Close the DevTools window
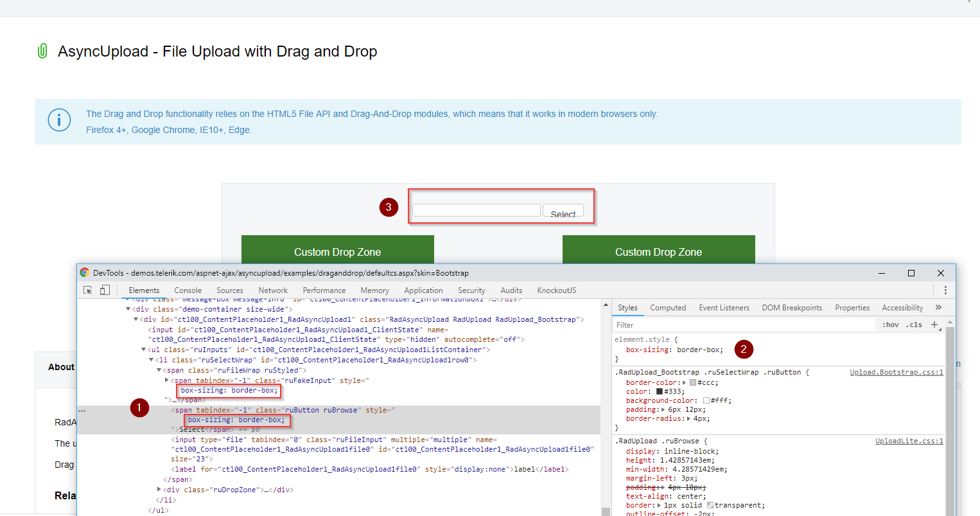This screenshot has width=980, height=516. coord(941,273)
